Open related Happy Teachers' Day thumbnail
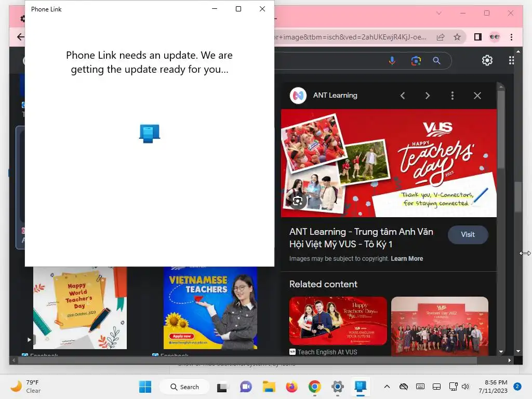 click(338, 321)
